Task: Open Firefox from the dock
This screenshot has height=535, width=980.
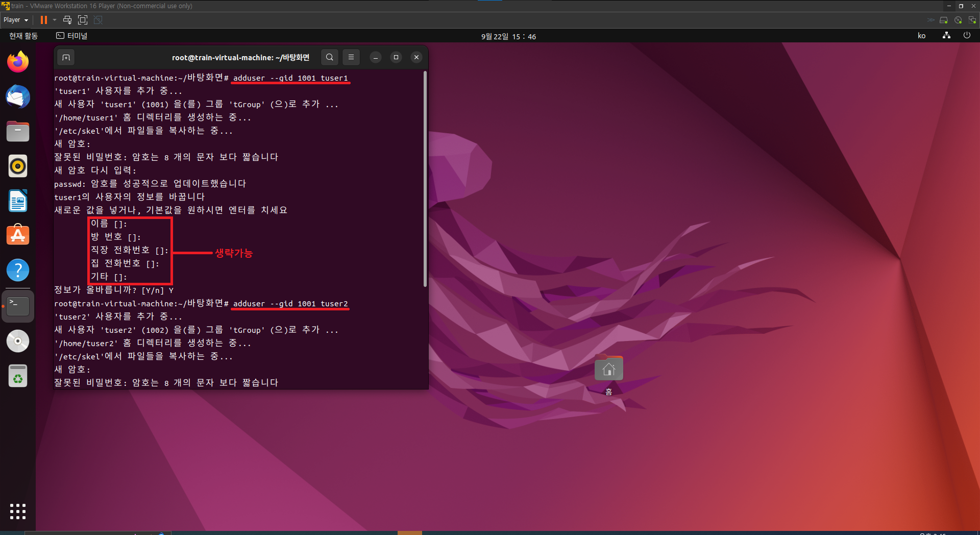Action: click(18, 62)
